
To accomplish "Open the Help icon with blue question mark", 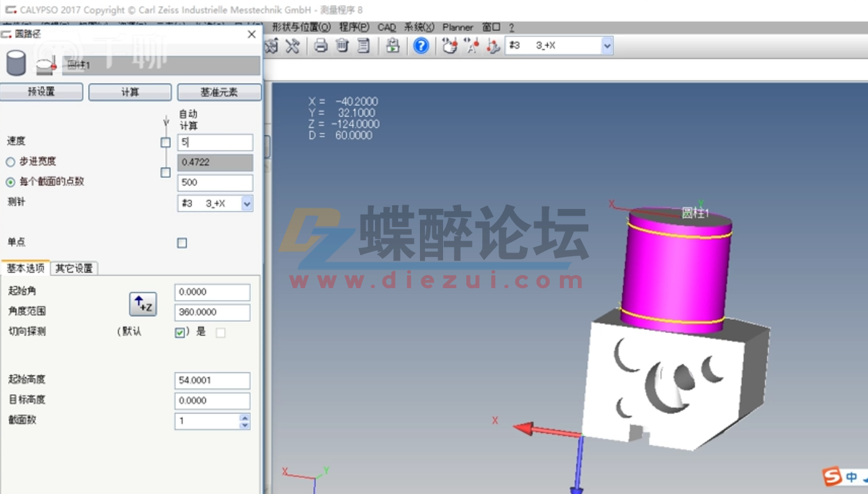I will pos(421,46).
